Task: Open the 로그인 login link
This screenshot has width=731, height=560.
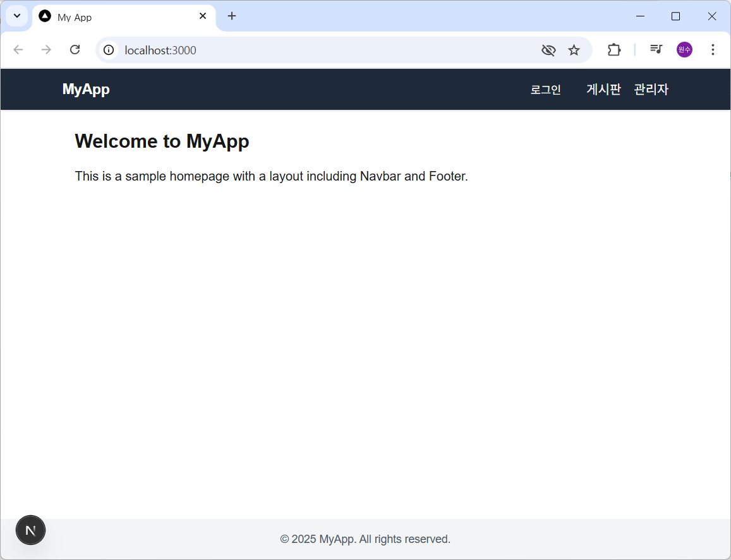Action: (x=546, y=90)
